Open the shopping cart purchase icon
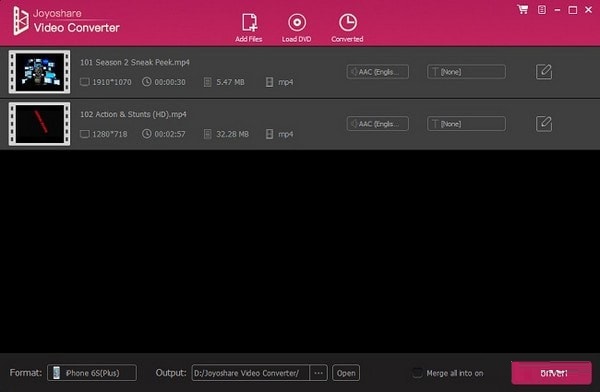Screen dimensions: 600x392 click(x=523, y=10)
